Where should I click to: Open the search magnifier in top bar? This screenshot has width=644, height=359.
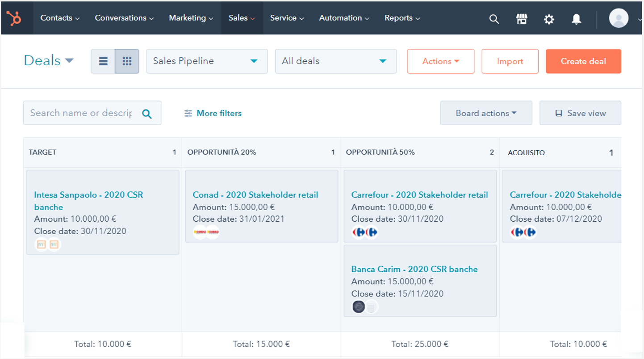[x=494, y=19]
